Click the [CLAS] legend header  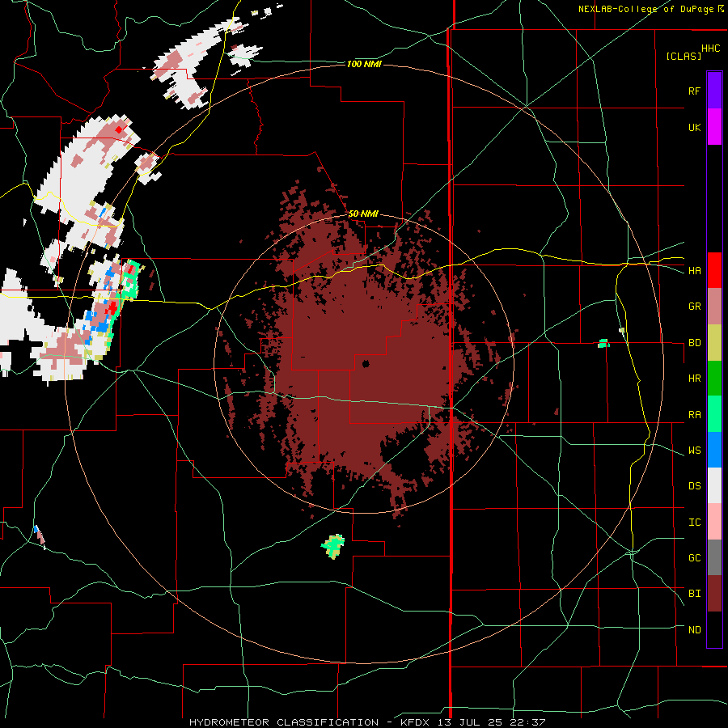click(x=684, y=56)
